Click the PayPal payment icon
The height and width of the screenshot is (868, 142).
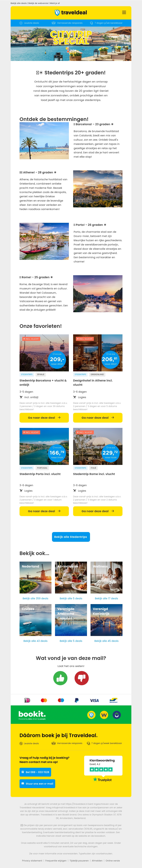coord(77,700)
